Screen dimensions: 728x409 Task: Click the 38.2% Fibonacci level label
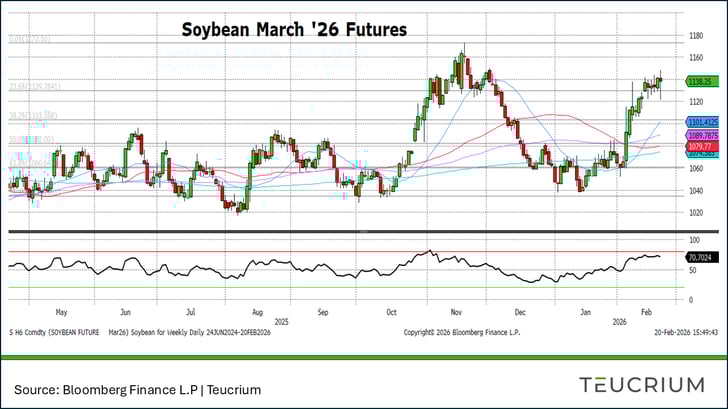[30, 116]
